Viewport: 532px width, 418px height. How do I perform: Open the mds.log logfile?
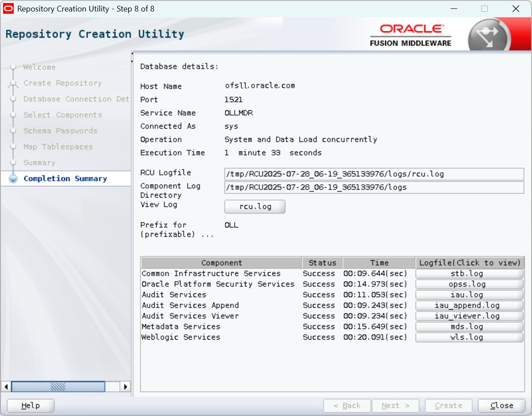pos(469,327)
